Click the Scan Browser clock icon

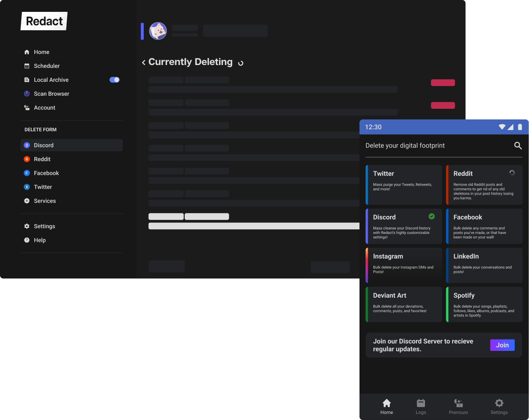click(27, 94)
